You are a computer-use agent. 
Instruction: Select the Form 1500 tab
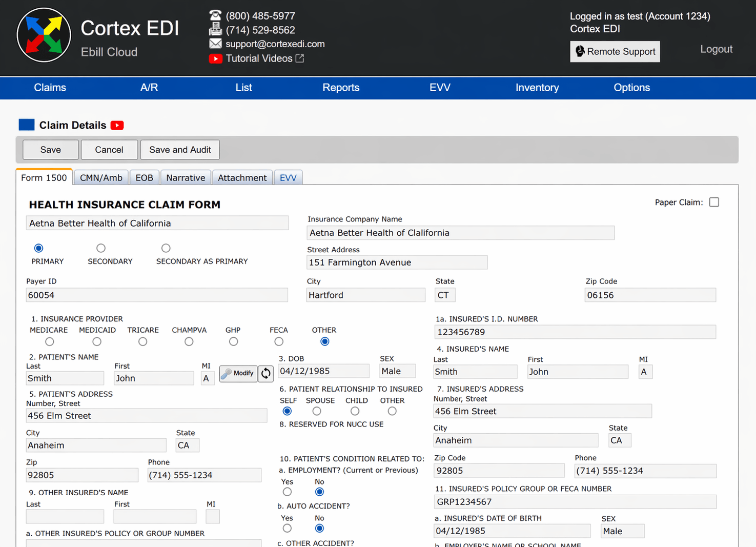coord(44,177)
